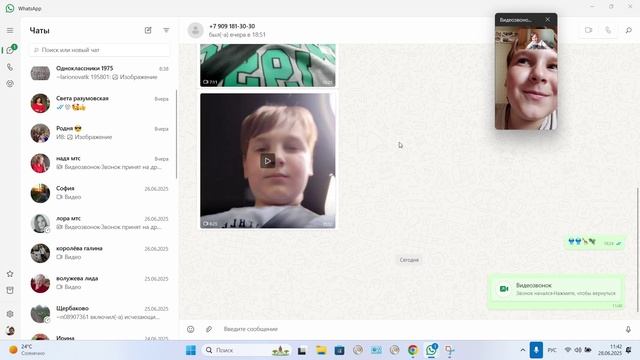
Task: Click the chat messages scrollbar
Action: tap(638, 249)
